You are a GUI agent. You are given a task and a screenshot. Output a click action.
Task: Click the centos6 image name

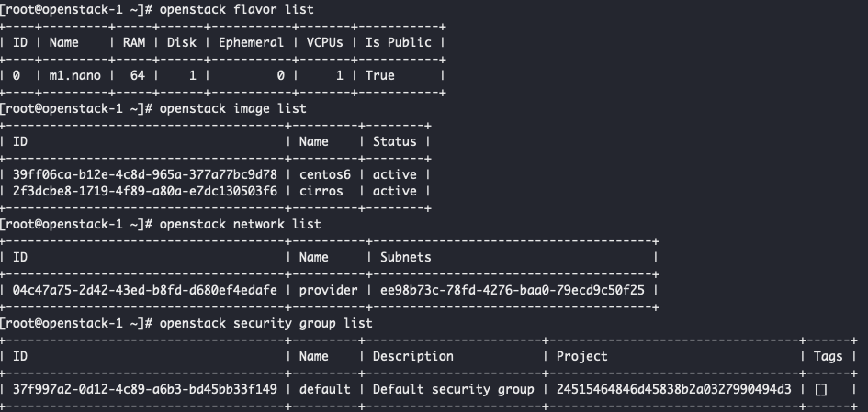coord(321,174)
